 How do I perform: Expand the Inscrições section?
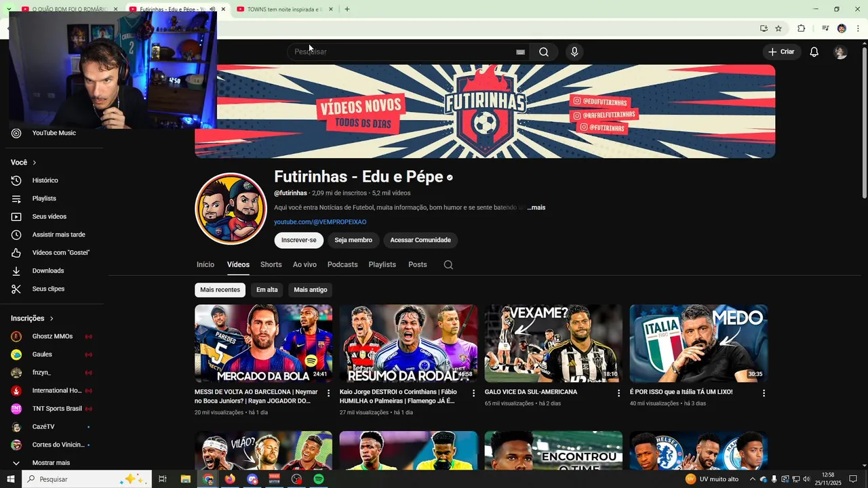pyautogui.click(x=32, y=319)
